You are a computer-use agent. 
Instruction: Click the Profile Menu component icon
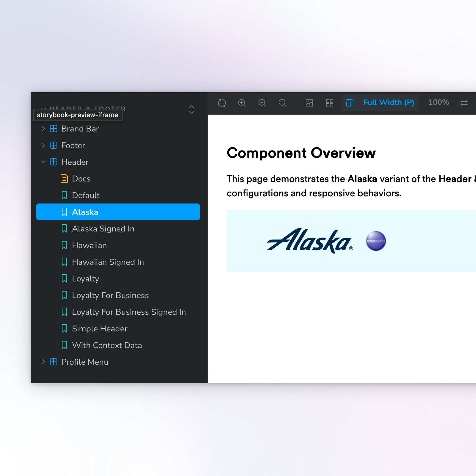54,362
